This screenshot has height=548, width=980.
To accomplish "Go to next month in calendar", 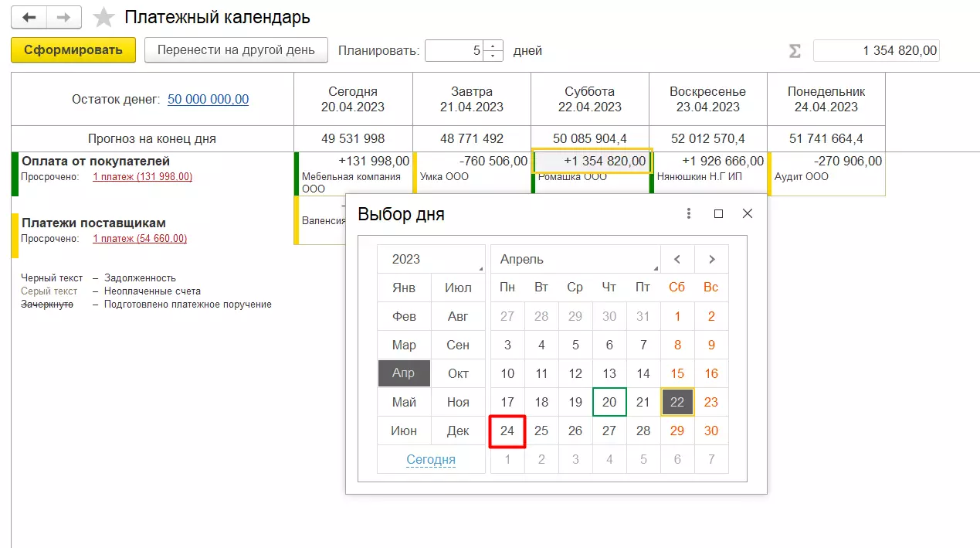I will point(711,259).
